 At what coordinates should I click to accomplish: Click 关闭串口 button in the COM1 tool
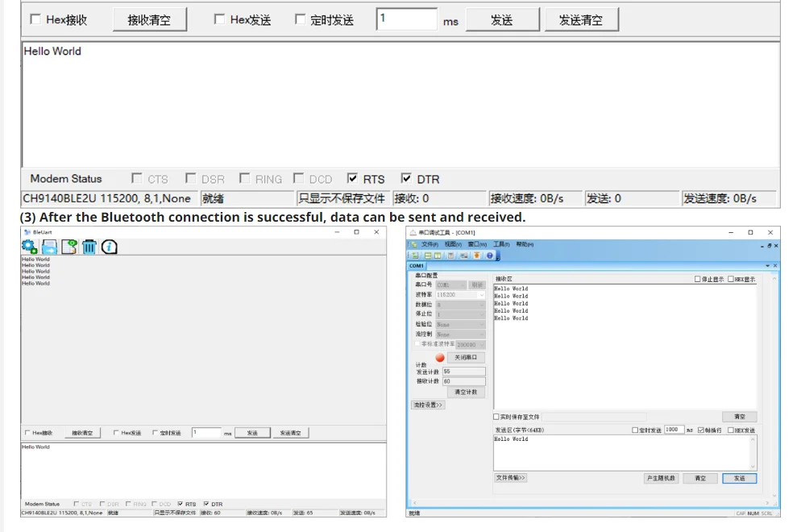tap(466, 358)
